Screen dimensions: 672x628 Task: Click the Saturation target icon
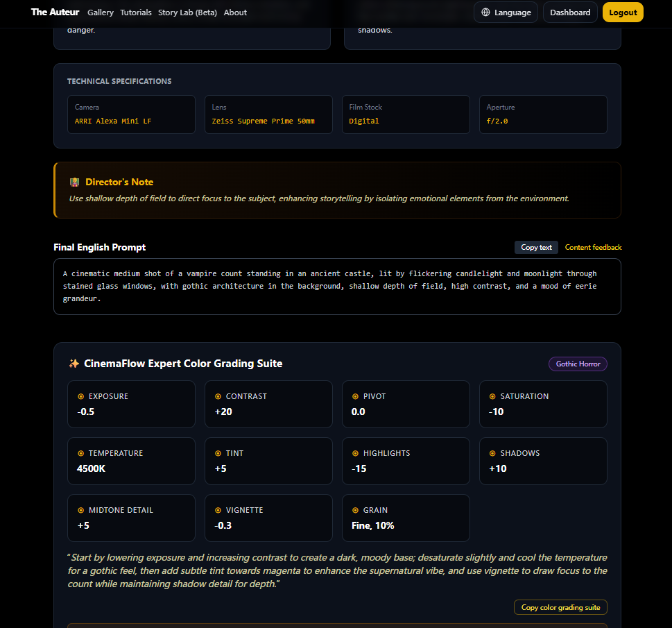(492, 396)
